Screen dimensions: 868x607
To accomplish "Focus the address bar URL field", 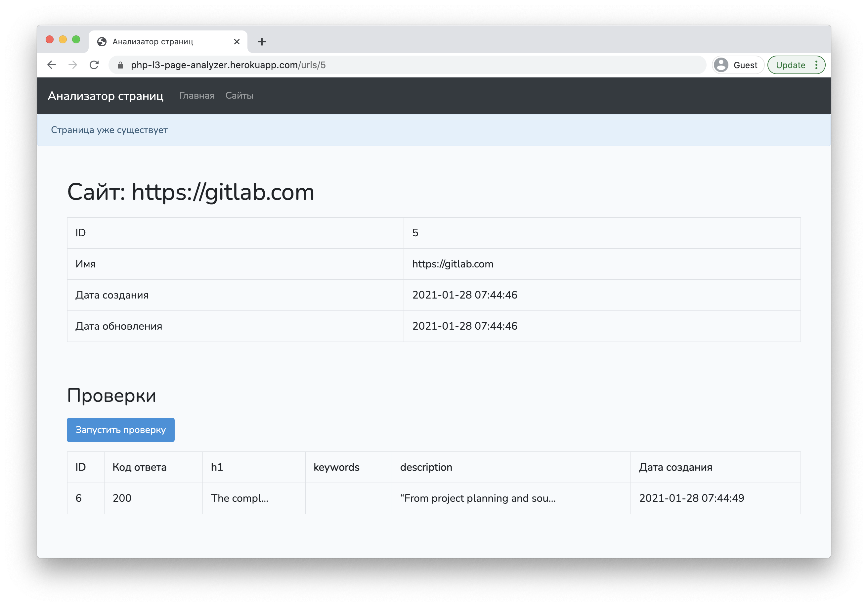I will (378, 65).
